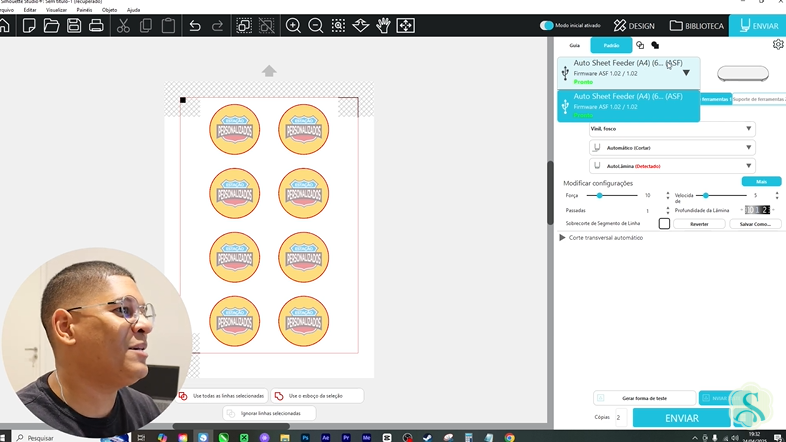
Task: Click the large ENVIAR button at bottom
Action: (x=681, y=418)
